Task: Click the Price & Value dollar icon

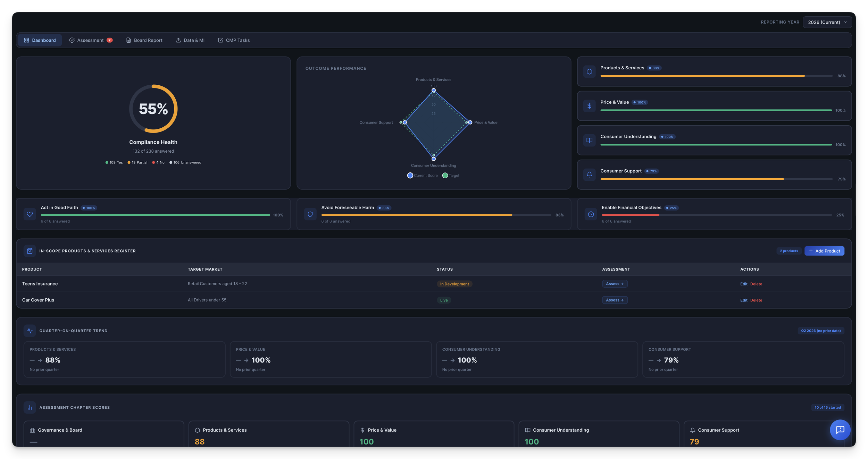Action: pyautogui.click(x=589, y=106)
